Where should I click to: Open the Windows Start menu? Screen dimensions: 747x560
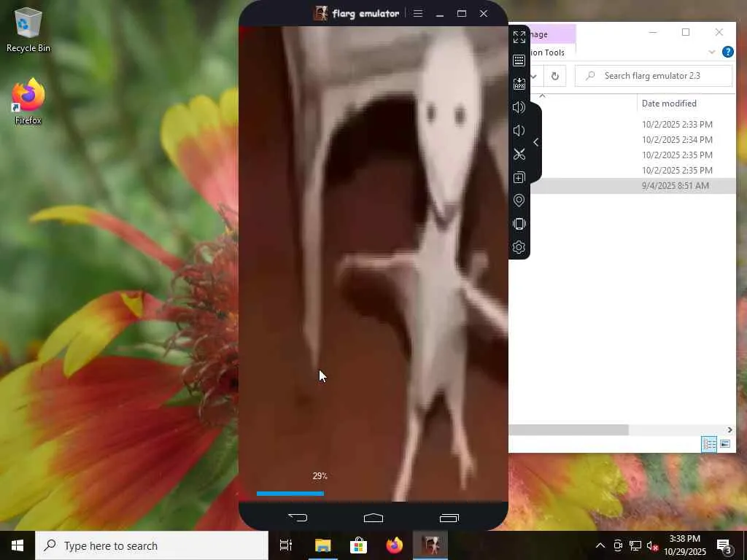coord(18,545)
